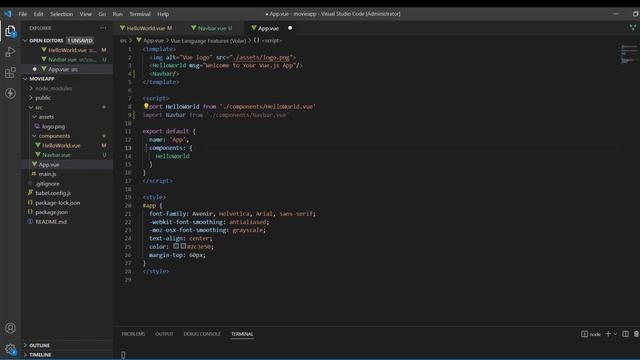
Task: Split the terminal panel
Action: point(625,334)
